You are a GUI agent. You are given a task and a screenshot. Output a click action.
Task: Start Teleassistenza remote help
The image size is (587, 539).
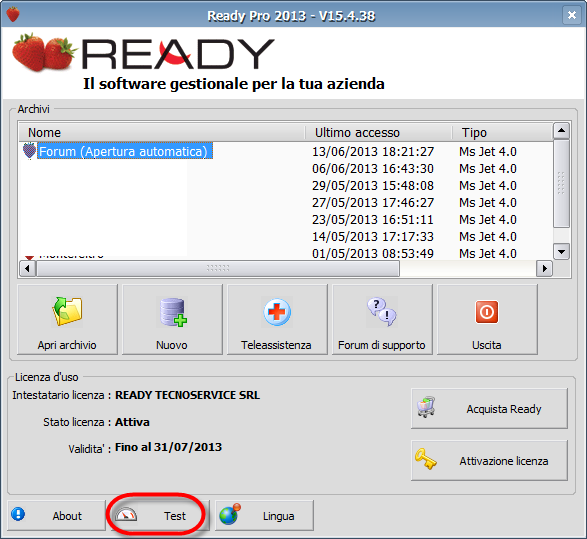point(277,319)
